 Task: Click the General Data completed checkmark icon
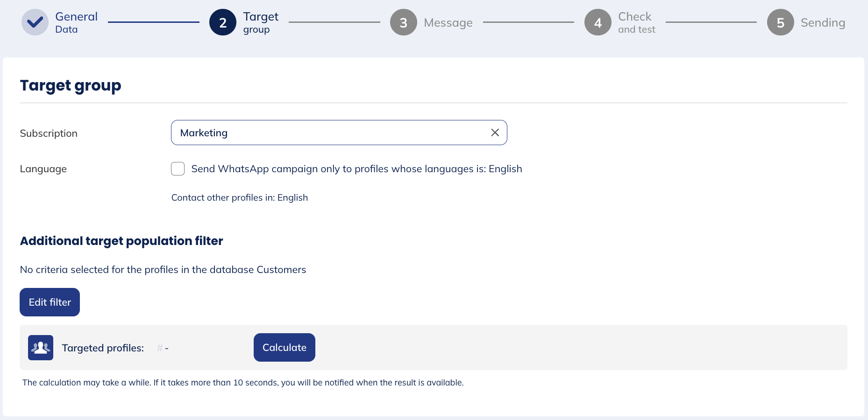(x=35, y=22)
